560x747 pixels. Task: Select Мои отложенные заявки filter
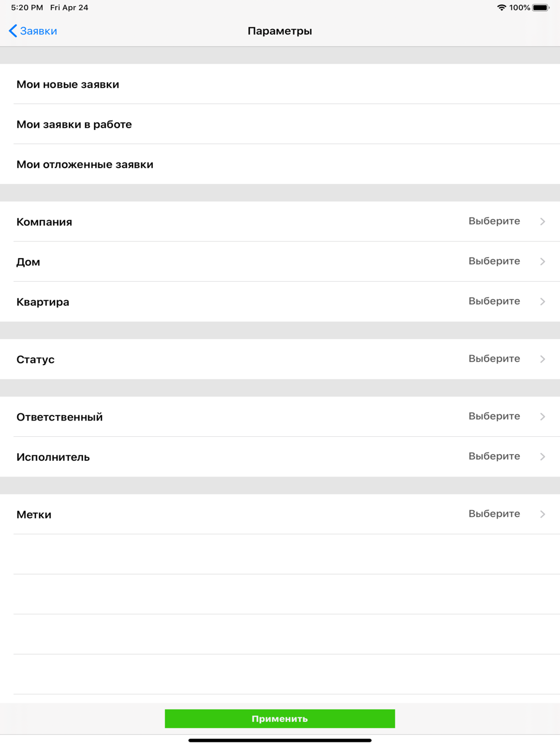pos(85,165)
